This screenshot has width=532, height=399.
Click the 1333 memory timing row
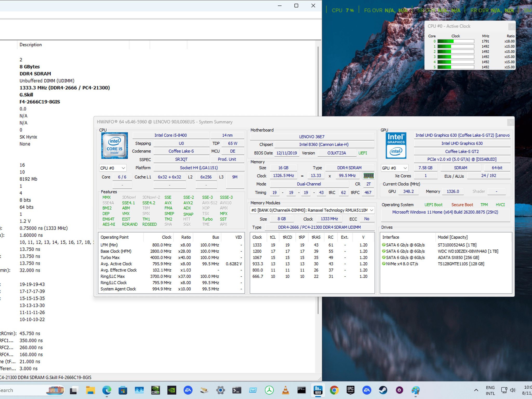[312, 245]
